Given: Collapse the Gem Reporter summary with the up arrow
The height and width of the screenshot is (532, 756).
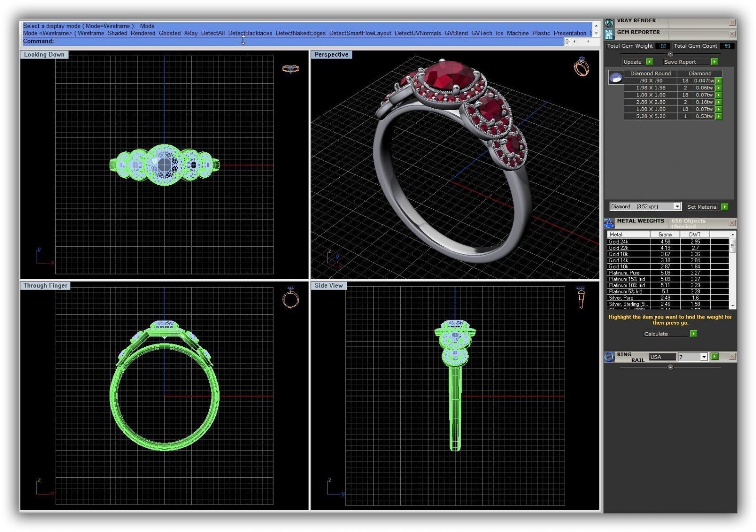Looking at the screenshot, I should [x=670, y=54].
